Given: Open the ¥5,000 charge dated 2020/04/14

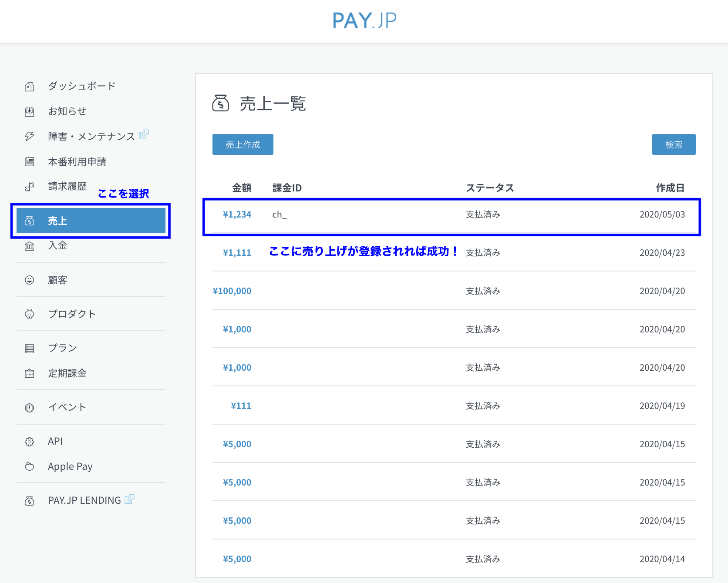Looking at the screenshot, I should point(237,559).
